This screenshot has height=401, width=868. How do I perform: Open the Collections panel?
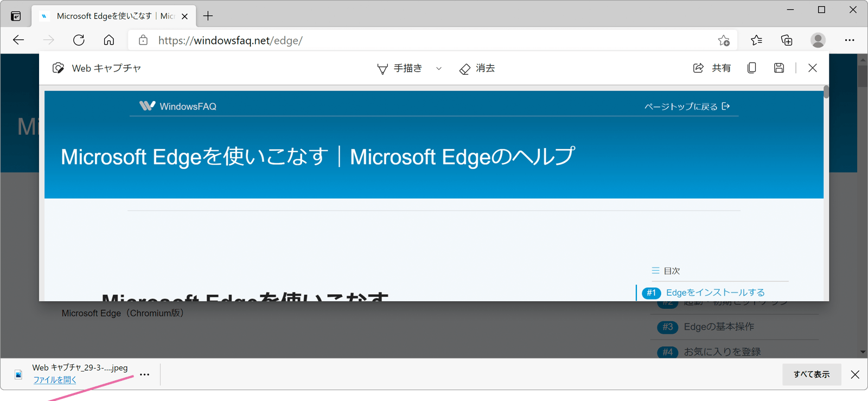pos(787,40)
